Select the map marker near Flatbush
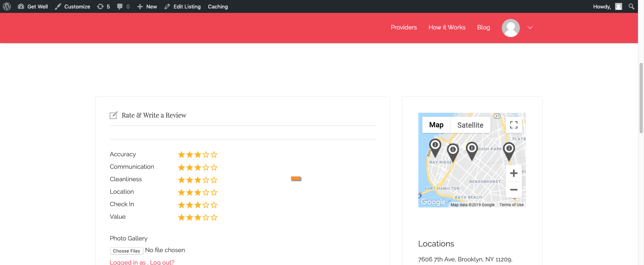This screenshot has width=644, height=265. 509,151
